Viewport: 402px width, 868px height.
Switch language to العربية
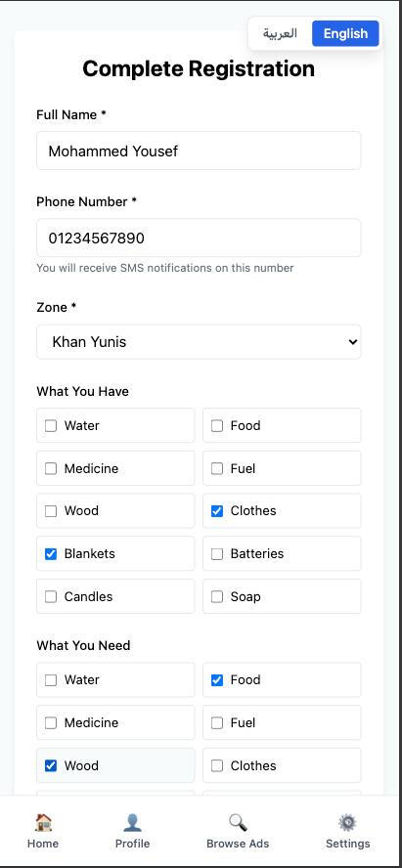280,34
